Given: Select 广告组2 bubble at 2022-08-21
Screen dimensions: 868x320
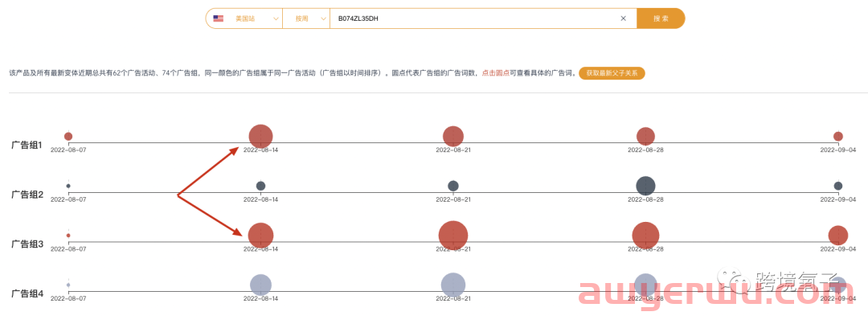Looking at the screenshot, I should tap(453, 186).
